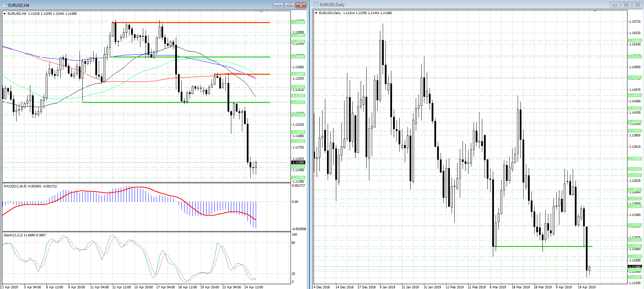This screenshot has height=289, width=644.
Task: Click the '5 Apr 04:00' date on H4 axis
Action: [x=33, y=287]
